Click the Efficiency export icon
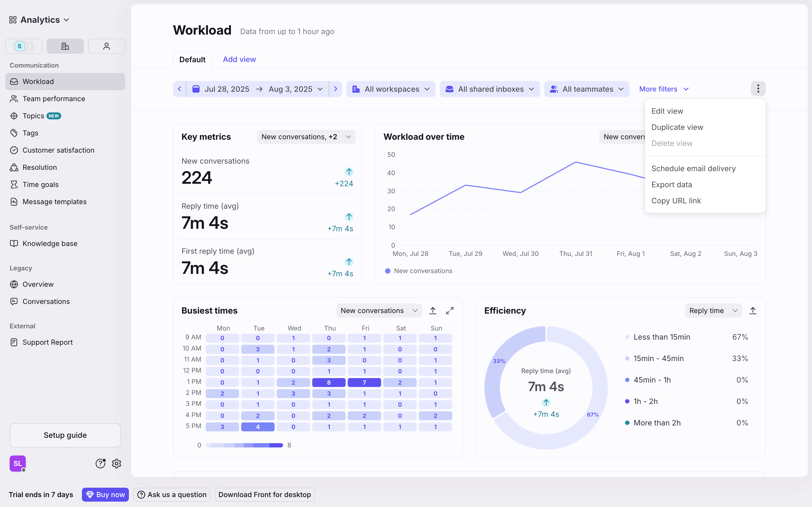Screen dimensions: 812x507 click(753, 311)
